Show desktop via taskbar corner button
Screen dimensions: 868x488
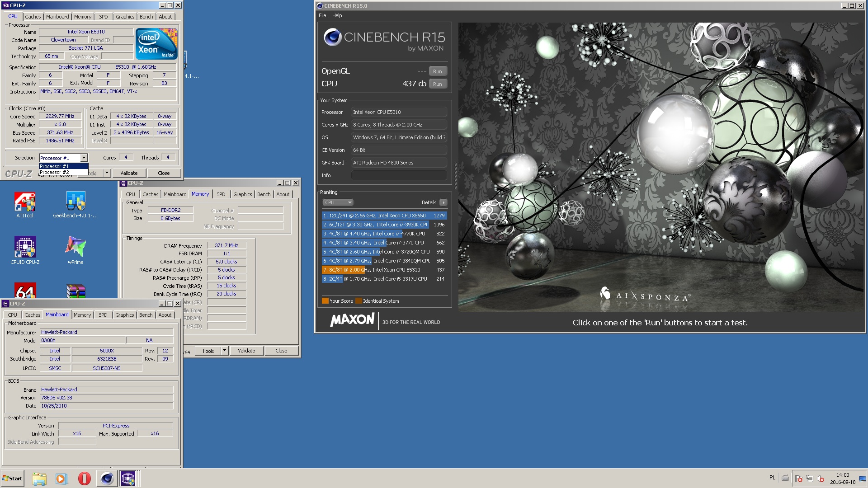pyautogui.click(x=863, y=479)
